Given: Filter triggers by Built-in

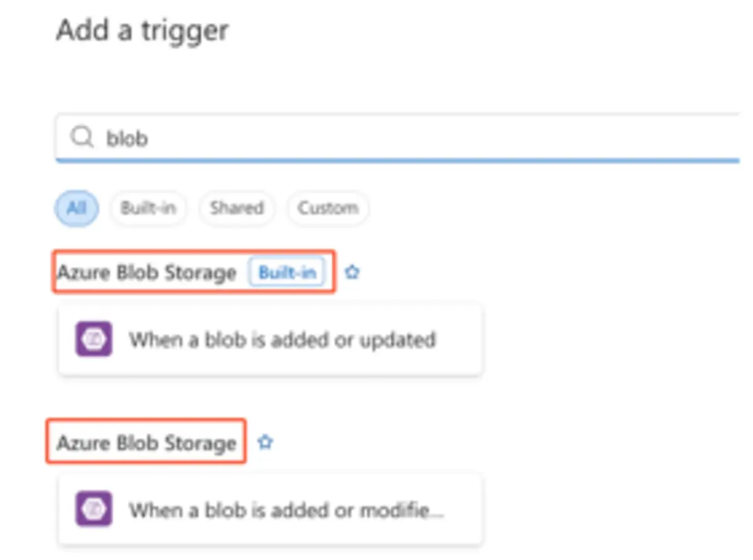Looking at the screenshot, I should [x=148, y=208].
